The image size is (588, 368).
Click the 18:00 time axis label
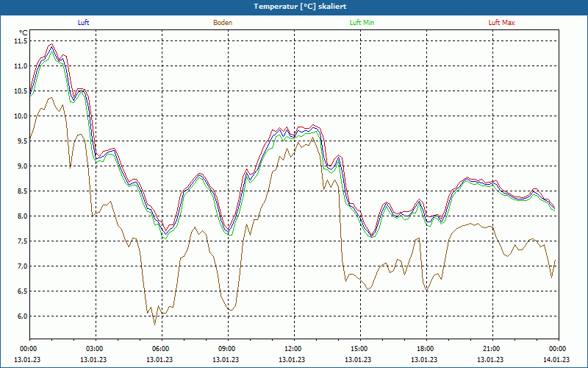(x=425, y=349)
